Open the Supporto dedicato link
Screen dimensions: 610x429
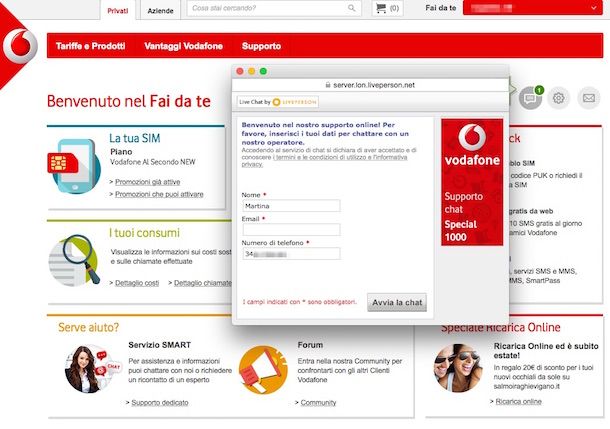click(x=160, y=403)
